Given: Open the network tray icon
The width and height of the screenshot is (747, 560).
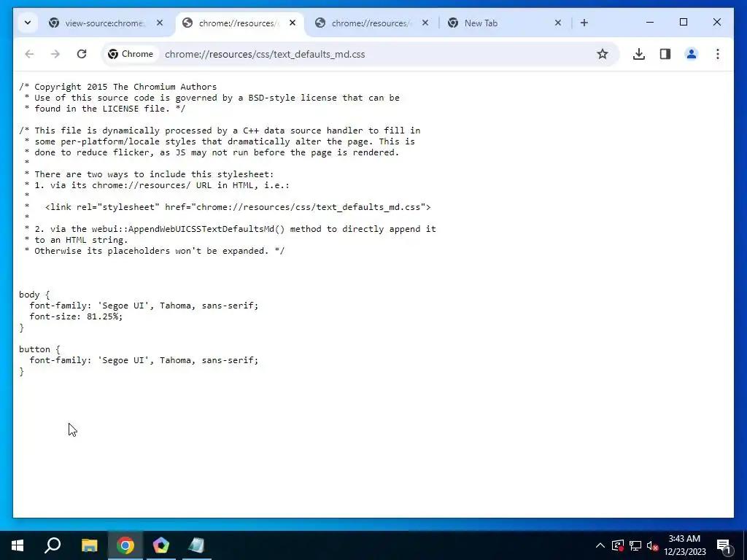Looking at the screenshot, I should (x=635, y=545).
